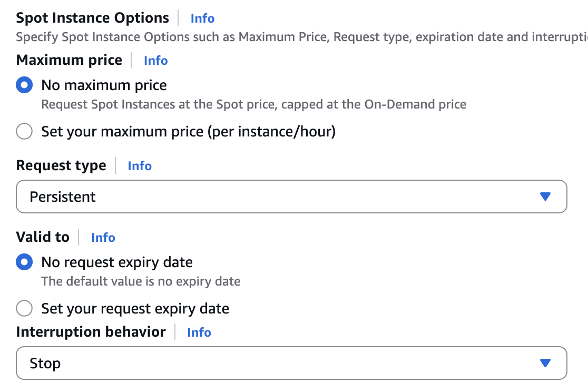Open Info link next to Request type
Viewport: 588px width, 392px height.
(140, 166)
